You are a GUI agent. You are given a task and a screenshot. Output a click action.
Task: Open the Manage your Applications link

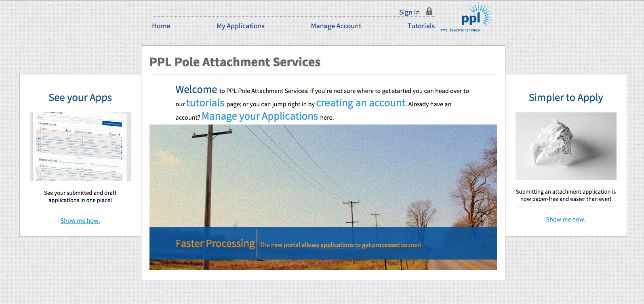(x=260, y=116)
